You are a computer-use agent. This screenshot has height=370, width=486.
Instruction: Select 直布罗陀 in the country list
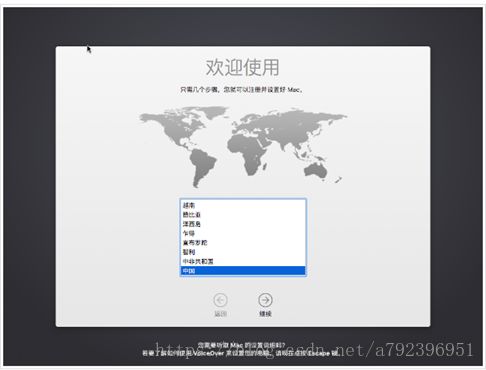click(x=243, y=243)
